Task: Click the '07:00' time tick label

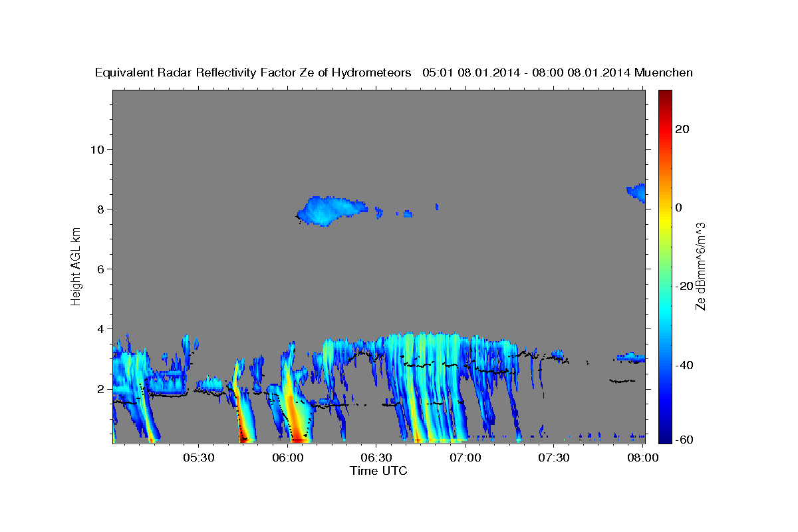Action: pos(465,458)
